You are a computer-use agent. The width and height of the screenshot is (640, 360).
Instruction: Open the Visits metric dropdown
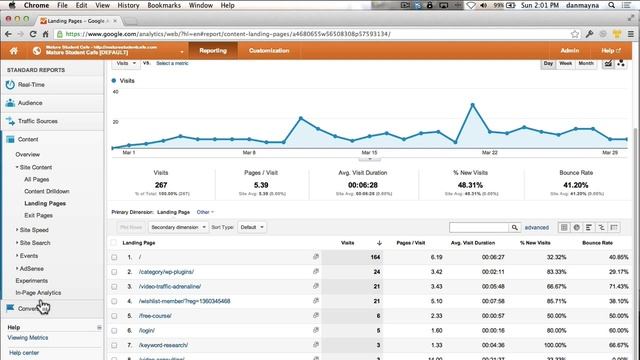(x=125, y=64)
